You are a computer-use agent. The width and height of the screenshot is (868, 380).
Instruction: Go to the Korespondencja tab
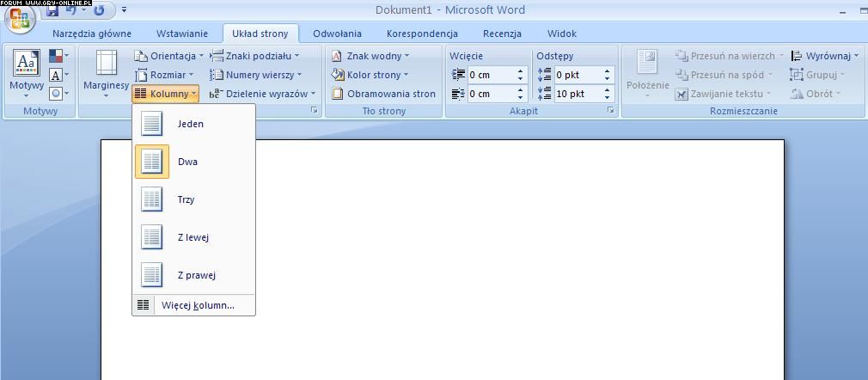(422, 34)
